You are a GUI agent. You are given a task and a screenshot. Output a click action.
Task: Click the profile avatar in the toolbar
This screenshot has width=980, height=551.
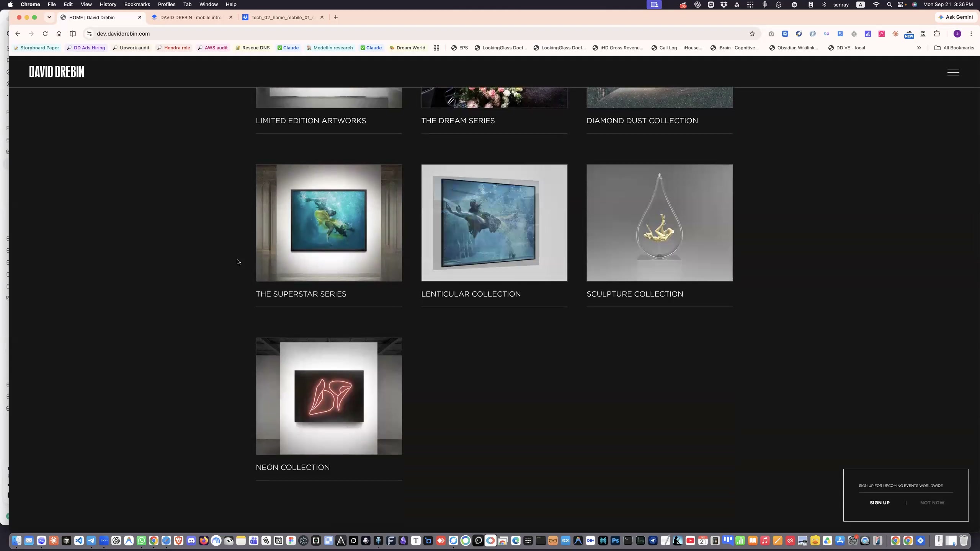957,34
